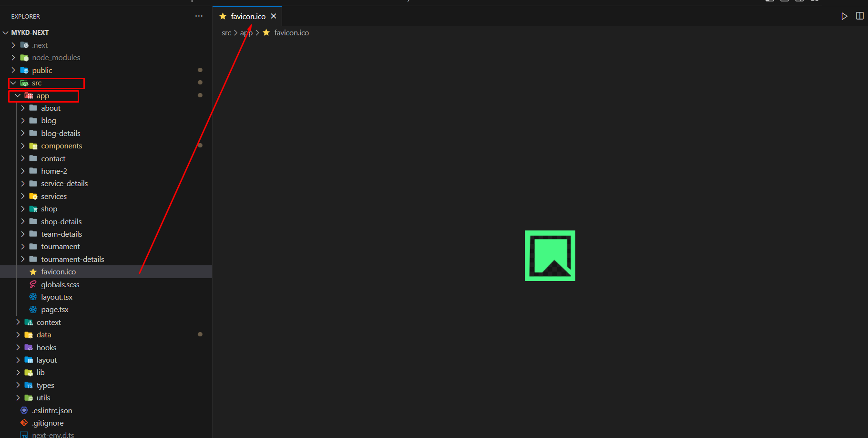The height and width of the screenshot is (438, 868).
Task: Collapse the app folder chevron
Action: pos(18,95)
